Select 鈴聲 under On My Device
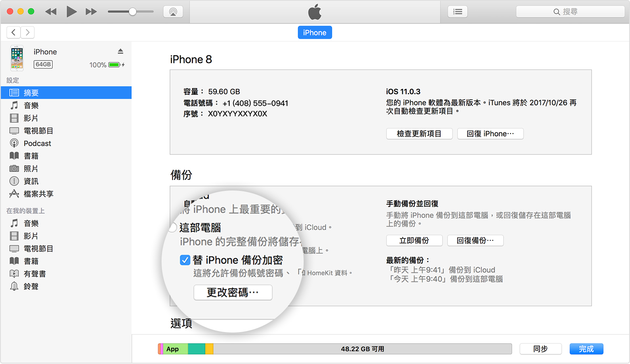The image size is (630, 364). pos(31,287)
